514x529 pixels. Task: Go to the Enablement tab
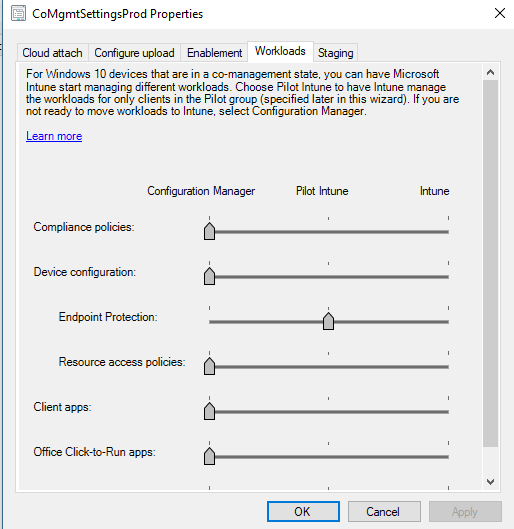(215, 53)
